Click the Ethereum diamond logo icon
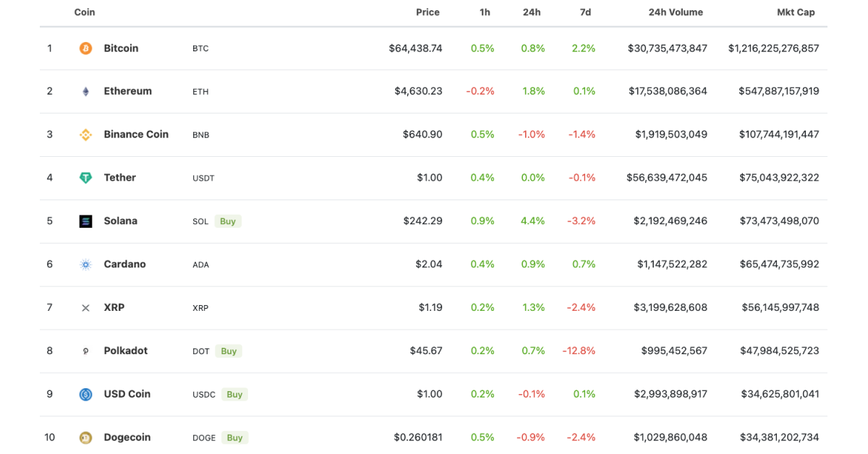 (x=85, y=92)
